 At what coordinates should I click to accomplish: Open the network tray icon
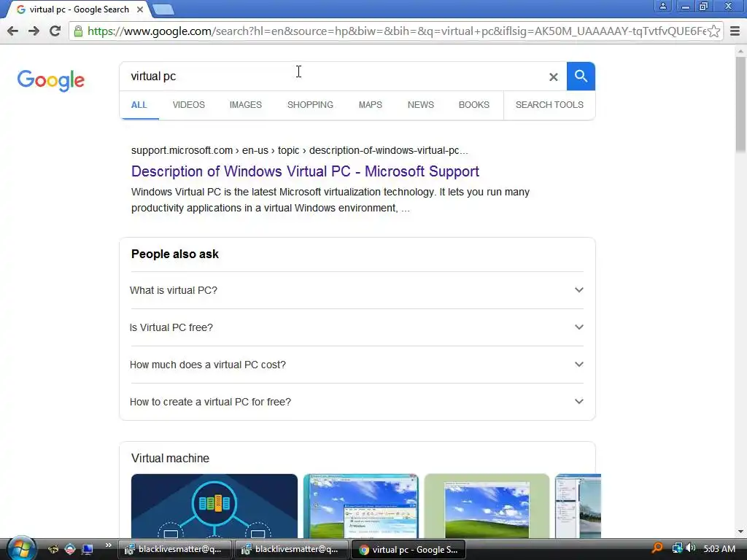(677, 548)
